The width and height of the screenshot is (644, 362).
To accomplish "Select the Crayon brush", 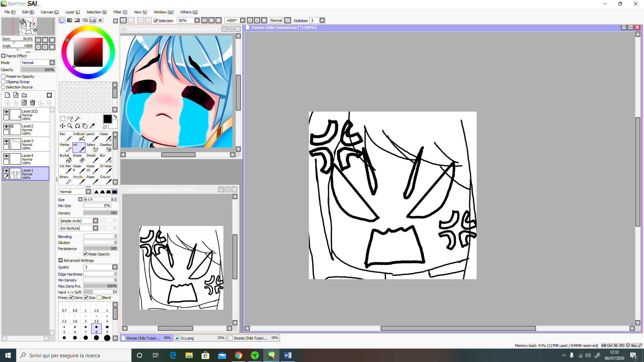I will pyautogui.click(x=106, y=180).
